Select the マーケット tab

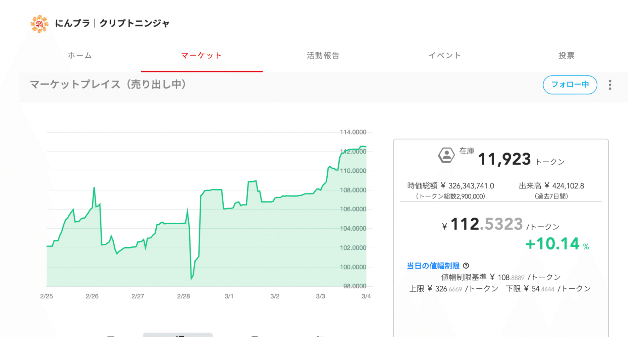click(x=201, y=56)
